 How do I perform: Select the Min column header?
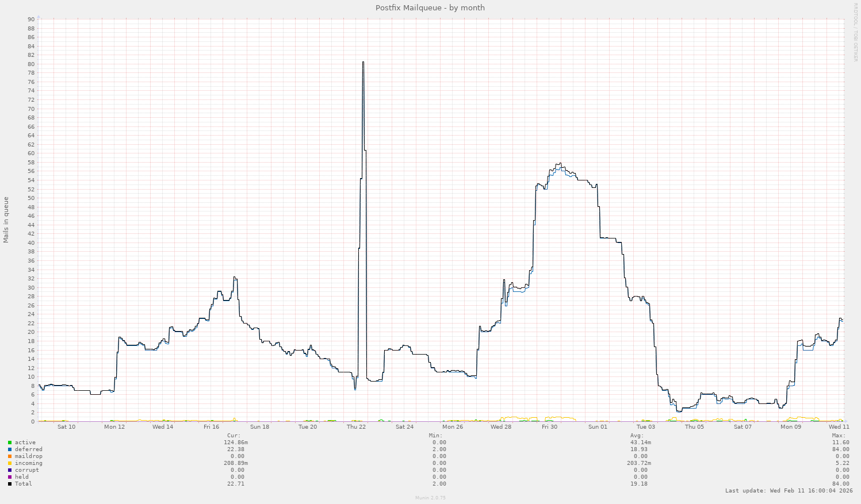(x=435, y=435)
